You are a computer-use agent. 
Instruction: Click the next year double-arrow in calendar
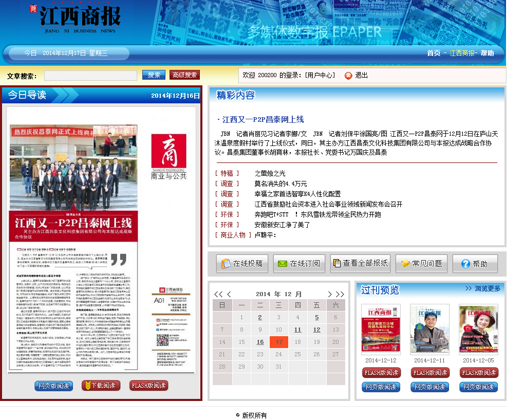[340, 294]
